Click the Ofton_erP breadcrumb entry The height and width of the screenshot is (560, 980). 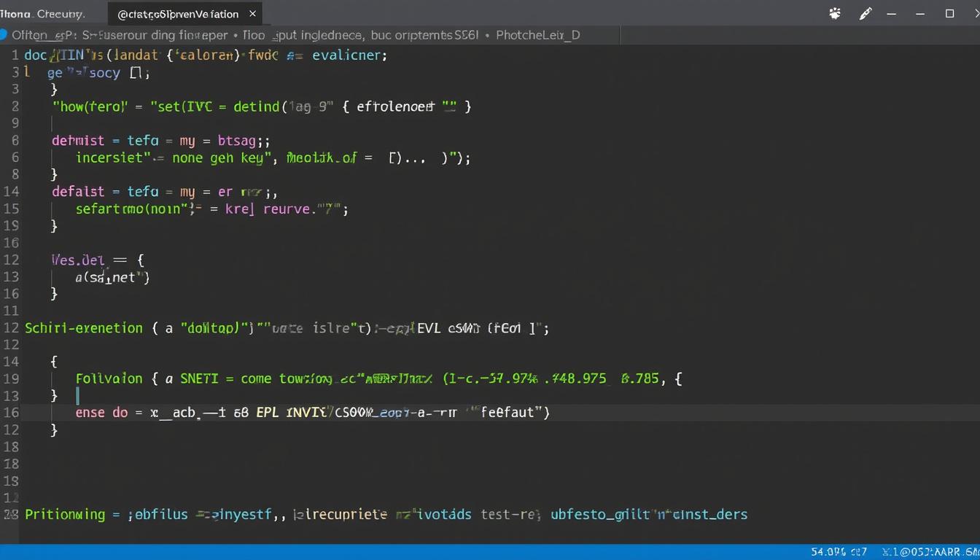tap(42, 34)
